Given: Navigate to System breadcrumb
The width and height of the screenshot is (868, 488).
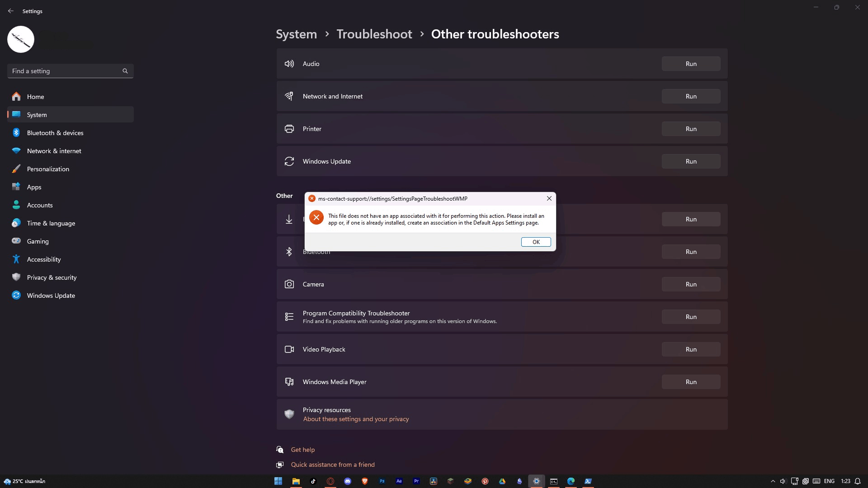Looking at the screenshot, I should point(296,34).
